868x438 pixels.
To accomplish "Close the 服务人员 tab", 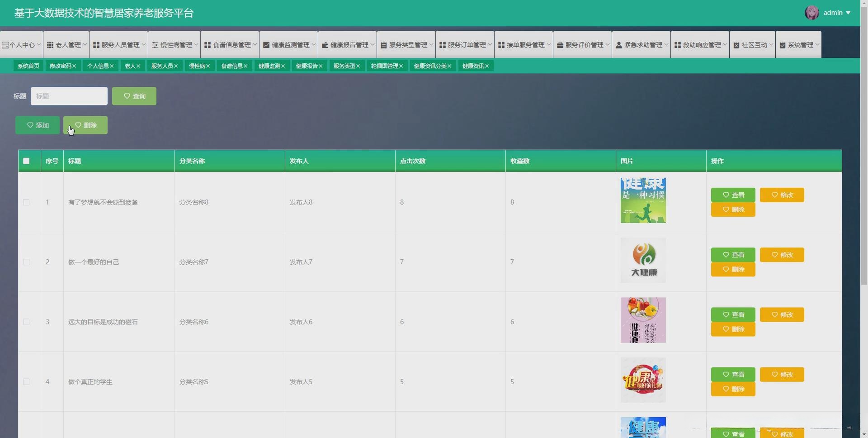I will (176, 66).
